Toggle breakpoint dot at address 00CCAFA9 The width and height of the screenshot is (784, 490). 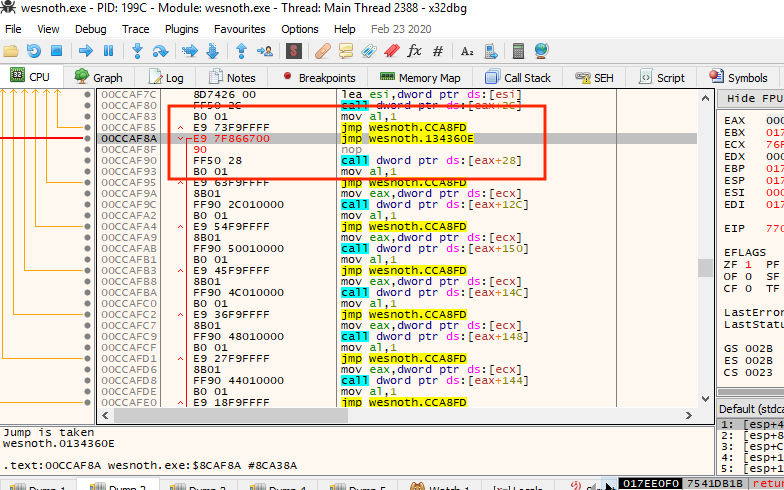[x=88, y=238]
